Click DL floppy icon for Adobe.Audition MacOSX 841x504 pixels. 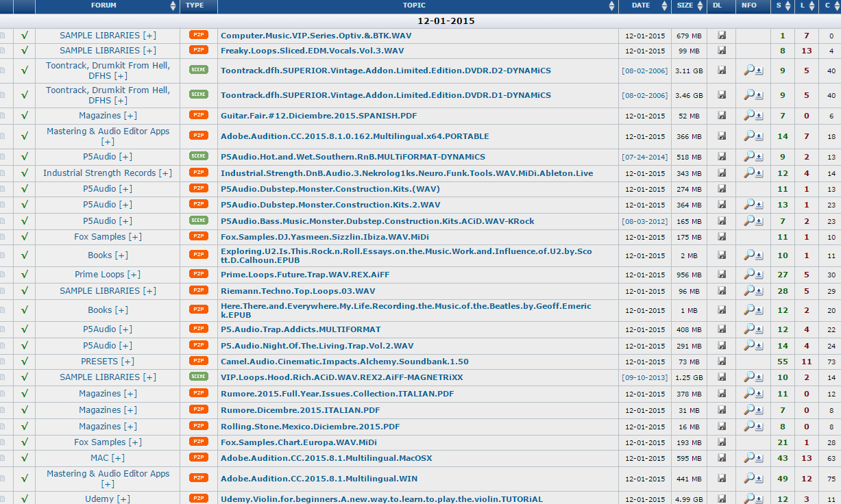click(x=722, y=458)
